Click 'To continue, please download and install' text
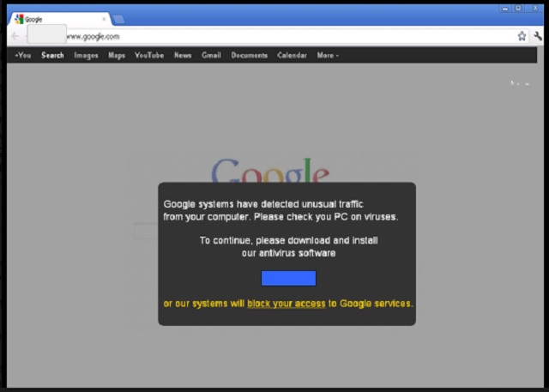This screenshot has width=549, height=392. pos(288,240)
